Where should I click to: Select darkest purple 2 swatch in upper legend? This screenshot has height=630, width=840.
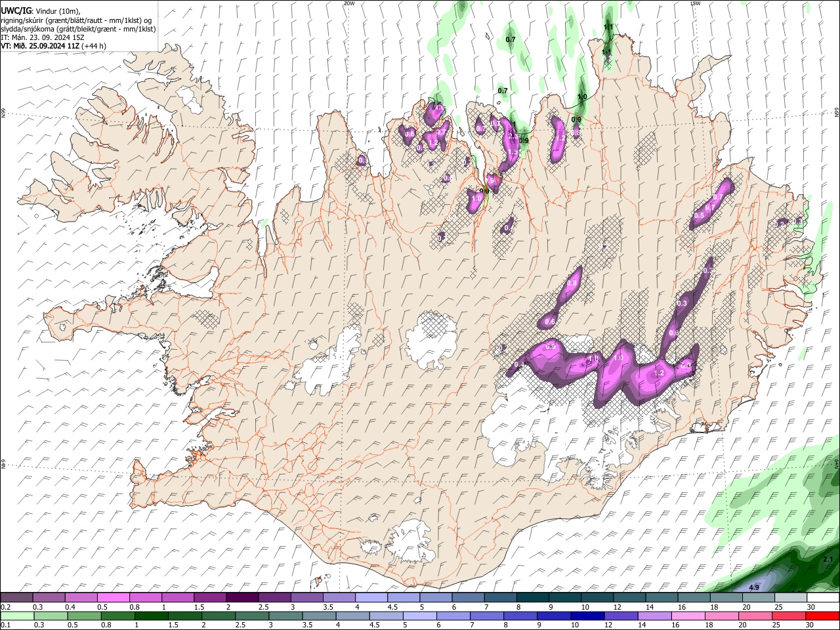(x=242, y=598)
